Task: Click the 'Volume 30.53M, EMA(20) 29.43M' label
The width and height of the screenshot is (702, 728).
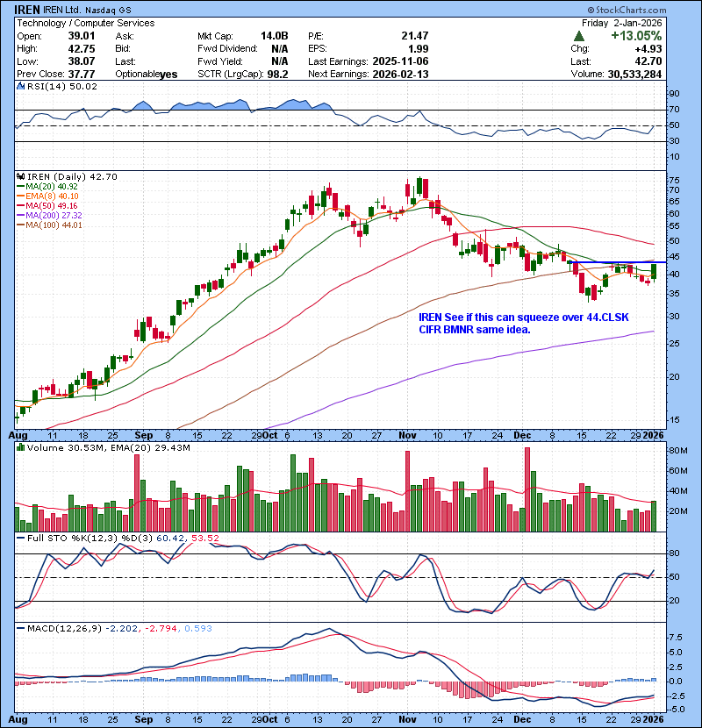Action: [x=108, y=447]
